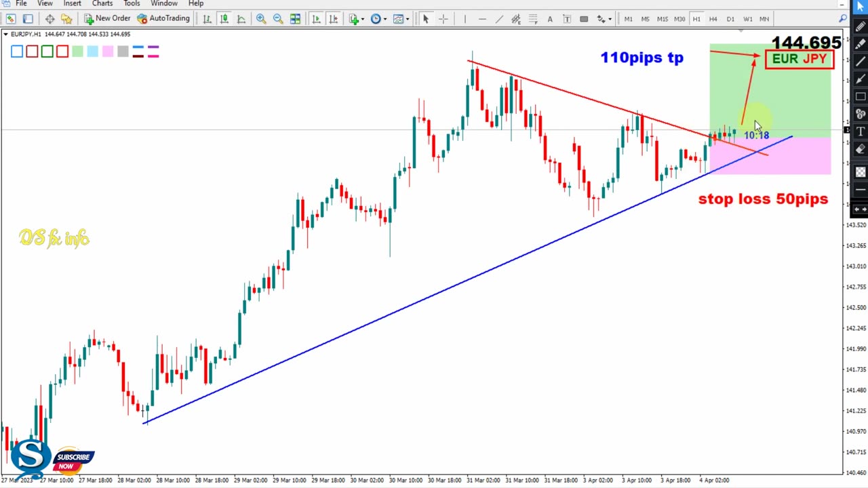Open the Indicators list icon
The image size is (868, 488).
click(x=353, y=19)
